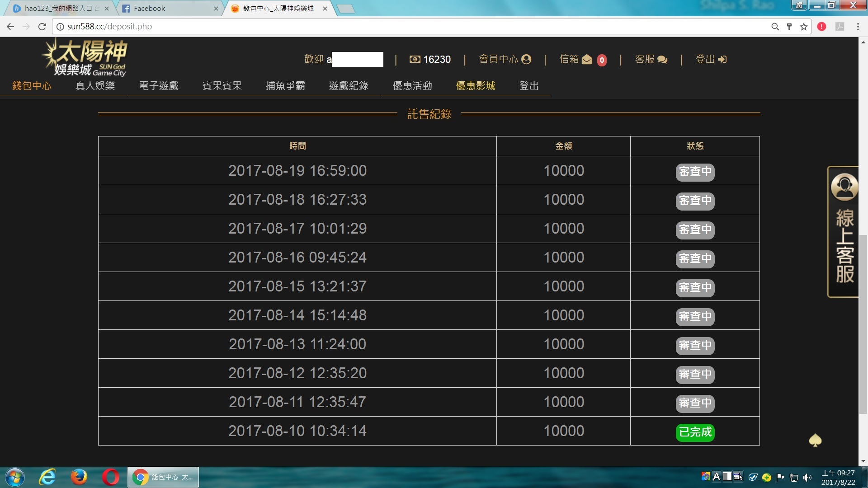Click the 客服 chat icon in header
868x488 pixels.
tap(662, 60)
